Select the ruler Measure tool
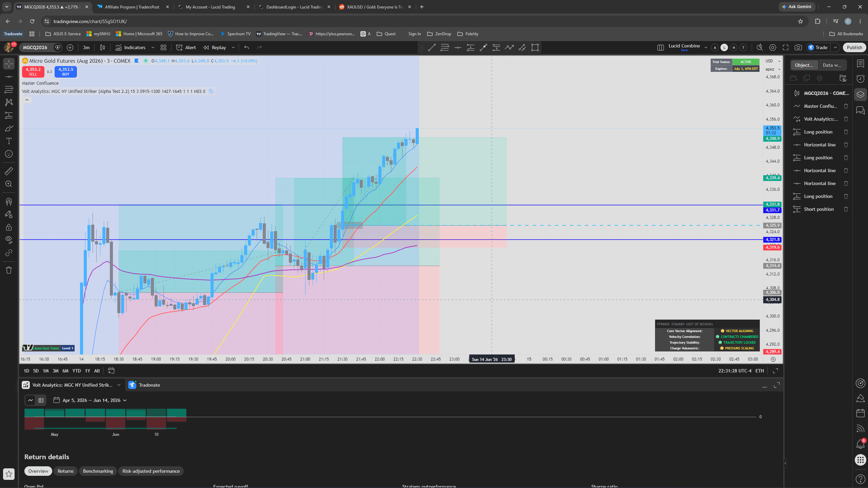Image resolution: width=868 pixels, height=488 pixels. [x=9, y=171]
